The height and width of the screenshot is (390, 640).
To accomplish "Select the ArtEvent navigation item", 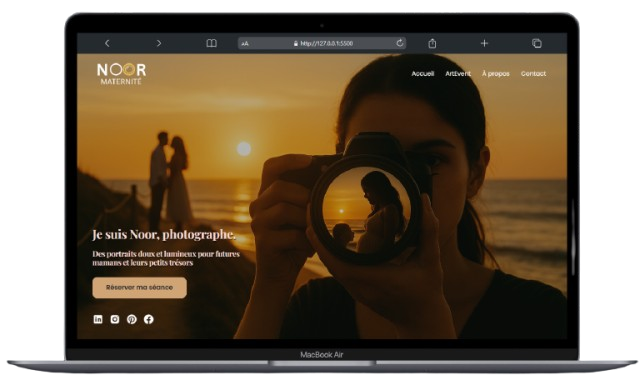I will tap(458, 74).
